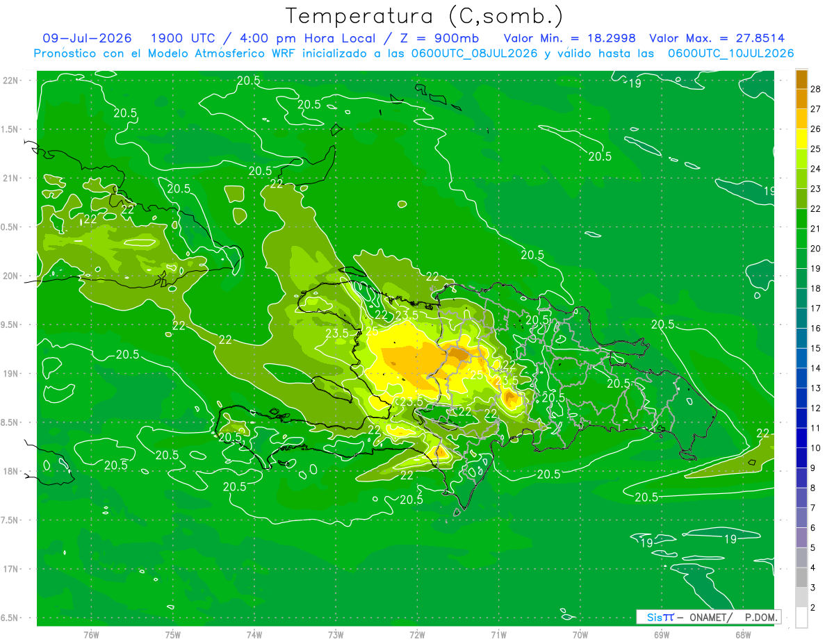Image resolution: width=834 pixels, height=644 pixels.
Task: Click the '69W' longitude label
Action: pos(662,635)
